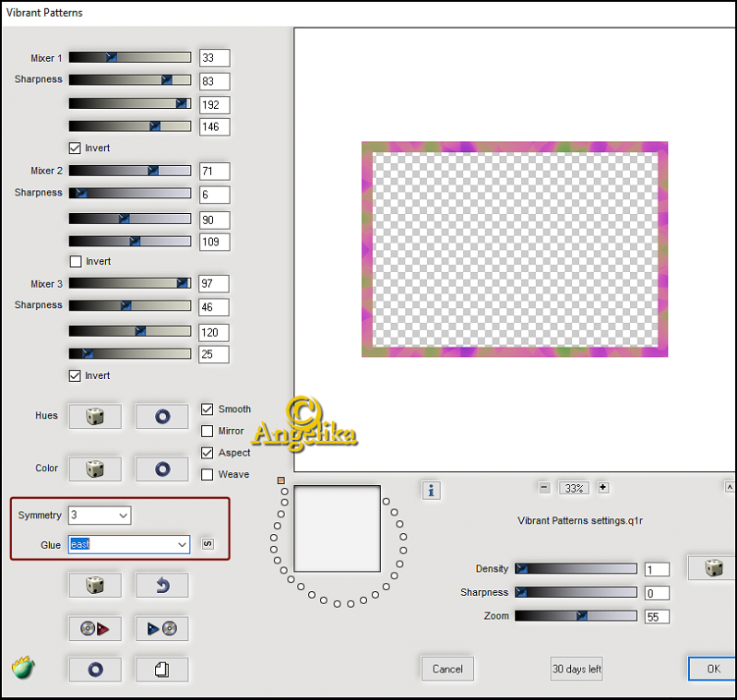Click the ring button next to Hues dice
This screenshot has width=737, height=700.
(x=161, y=416)
